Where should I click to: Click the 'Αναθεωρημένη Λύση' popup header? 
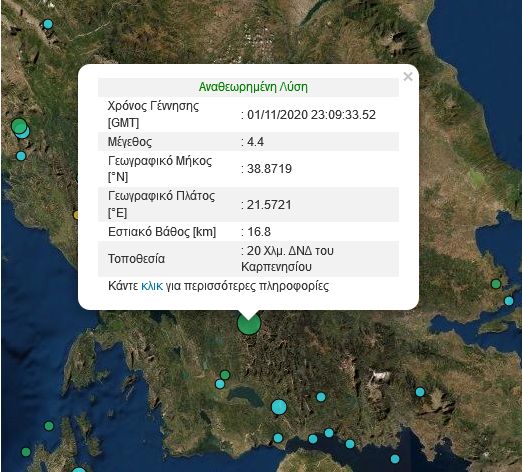point(253,87)
